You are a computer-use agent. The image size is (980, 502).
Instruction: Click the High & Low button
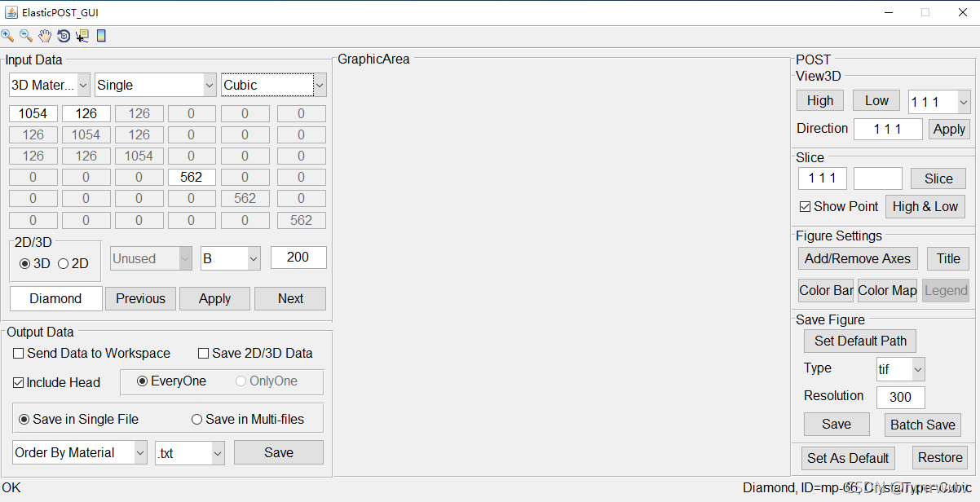click(x=925, y=207)
